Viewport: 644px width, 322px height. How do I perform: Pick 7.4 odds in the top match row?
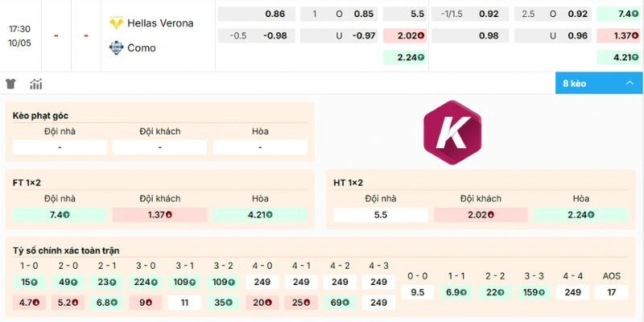click(619, 14)
